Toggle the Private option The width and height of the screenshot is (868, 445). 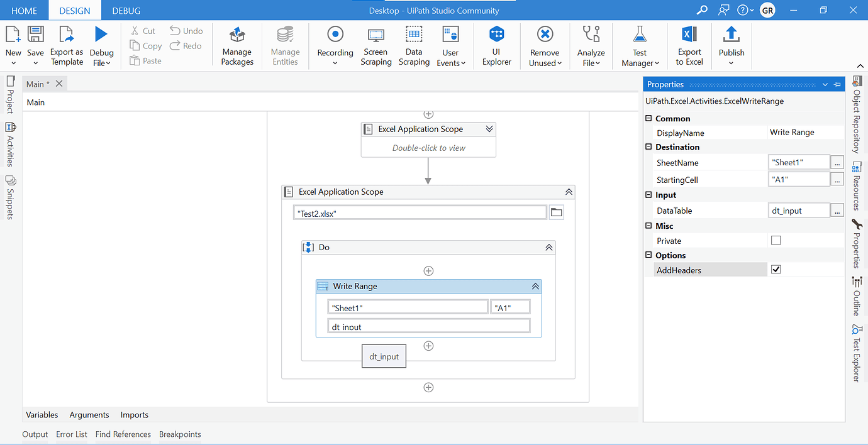coord(776,239)
